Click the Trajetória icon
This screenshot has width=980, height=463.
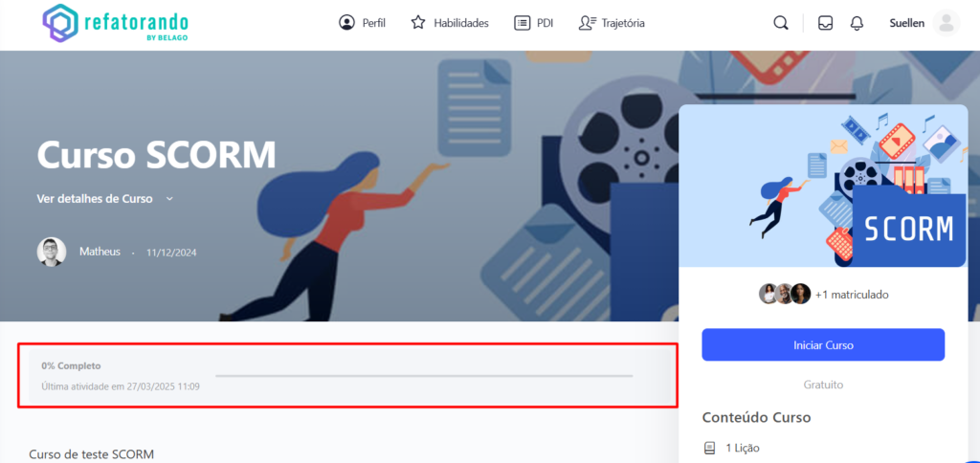[x=588, y=23]
